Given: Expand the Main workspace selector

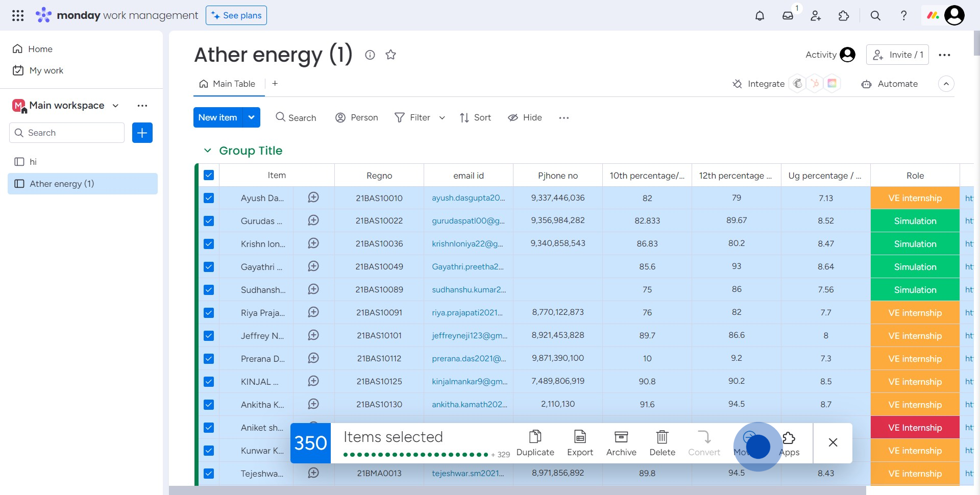Looking at the screenshot, I should pos(115,106).
